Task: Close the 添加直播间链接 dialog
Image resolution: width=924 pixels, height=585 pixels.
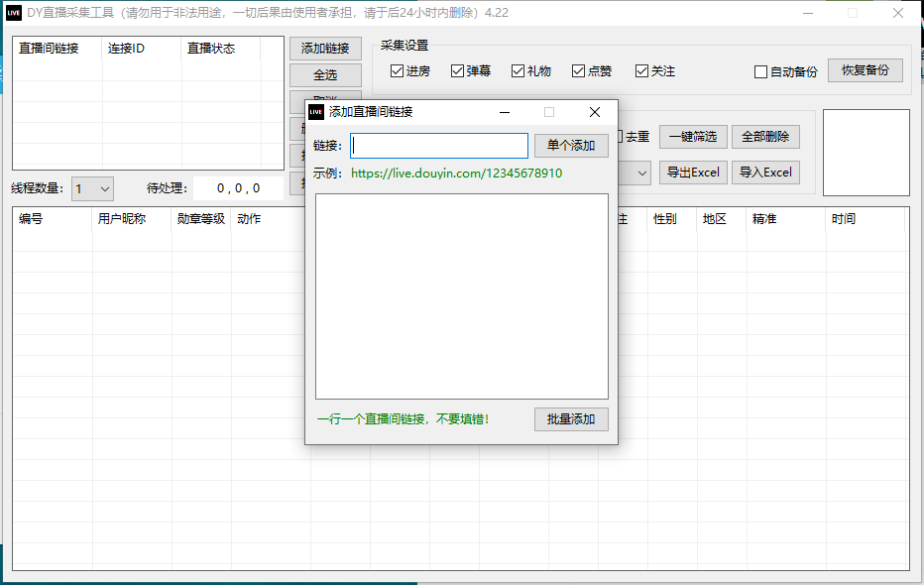Action: (x=594, y=112)
